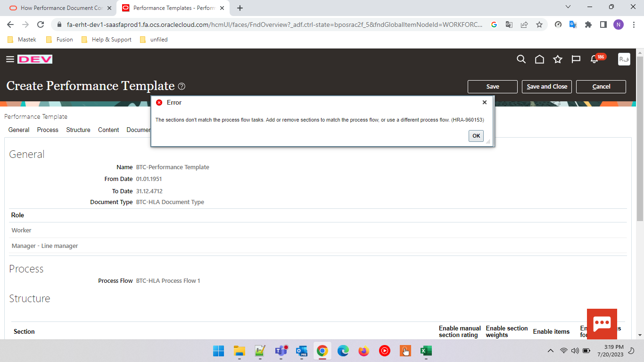Open the announcements flag icon
644x362 pixels.
tap(576, 59)
